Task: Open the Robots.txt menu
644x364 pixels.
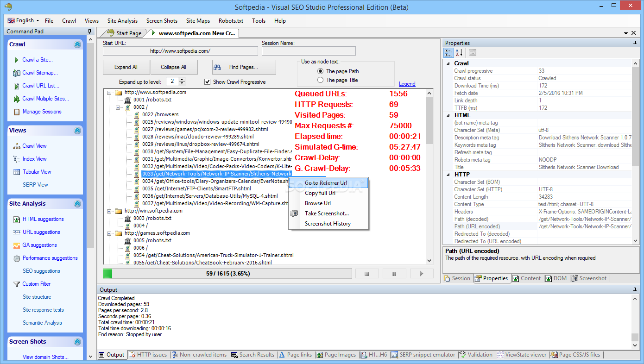Action: [231, 21]
